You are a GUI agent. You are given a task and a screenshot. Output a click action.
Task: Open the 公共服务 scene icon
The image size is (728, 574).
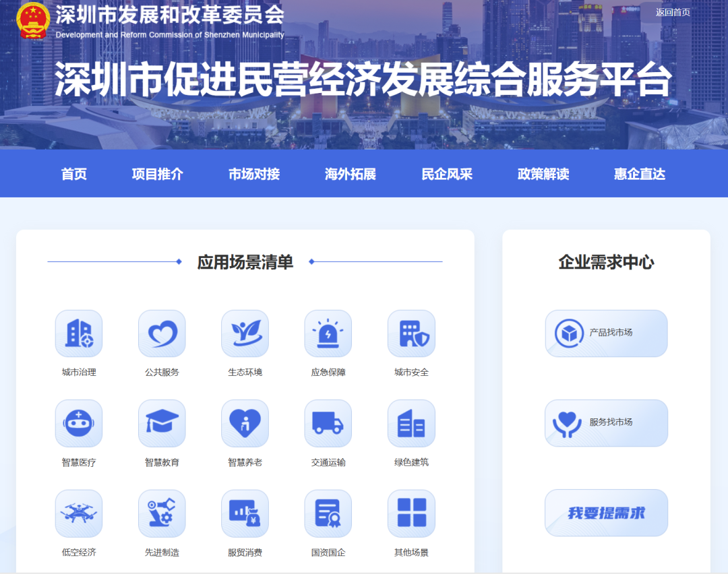point(162,333)
